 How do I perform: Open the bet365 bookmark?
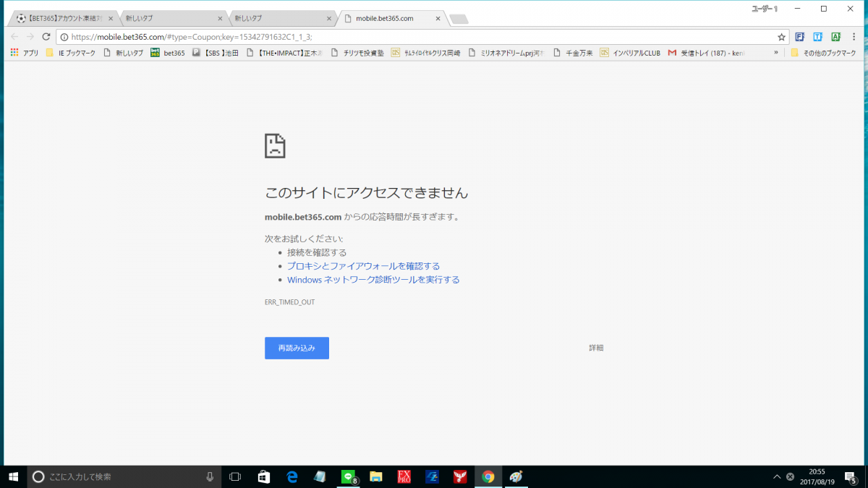coord(168,53)
